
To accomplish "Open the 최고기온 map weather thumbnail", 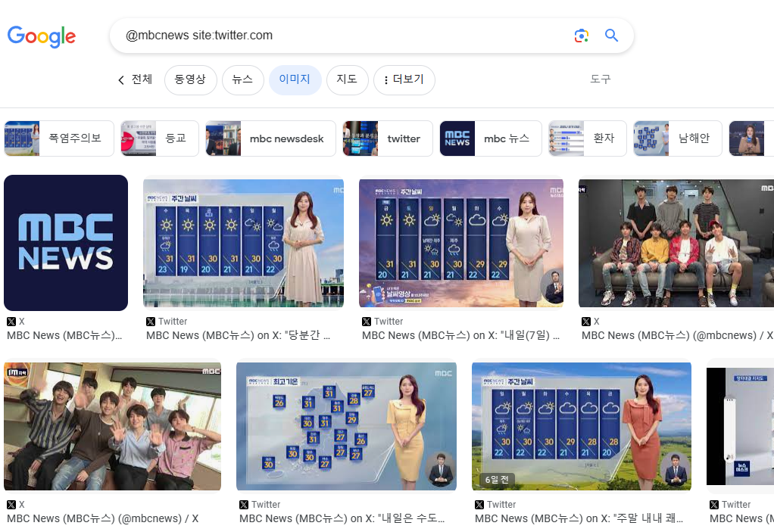I will click(347, 427).
